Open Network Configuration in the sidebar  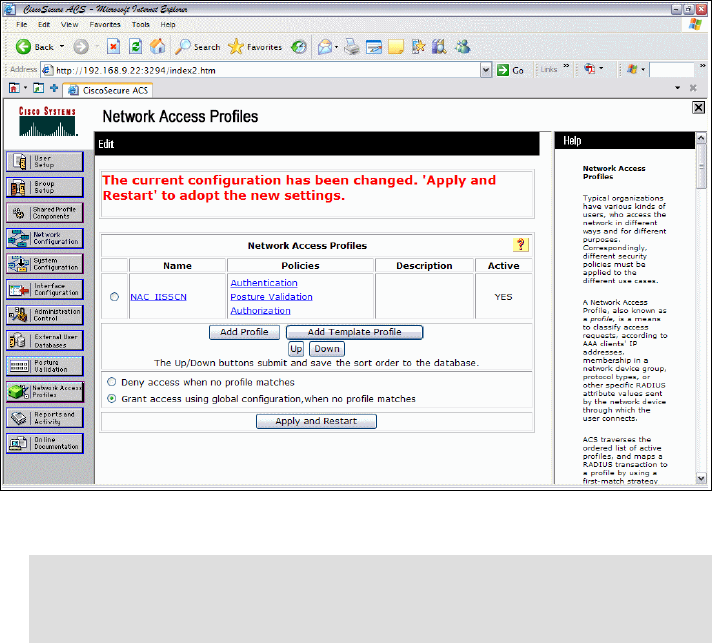[44, 238]
